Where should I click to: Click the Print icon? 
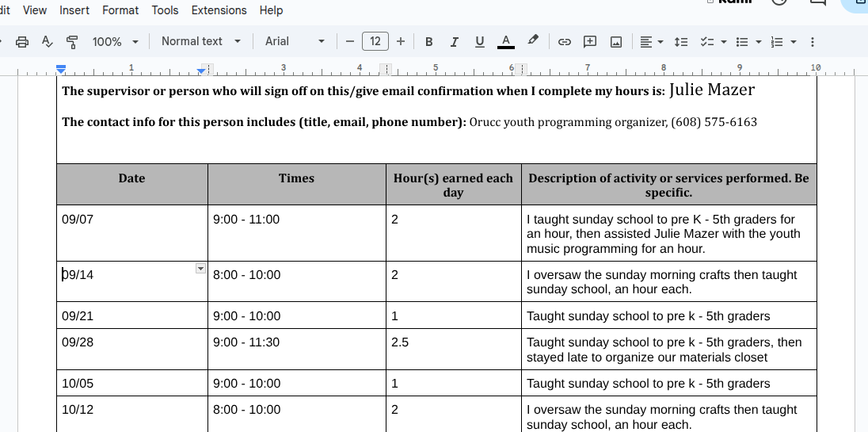22,41
